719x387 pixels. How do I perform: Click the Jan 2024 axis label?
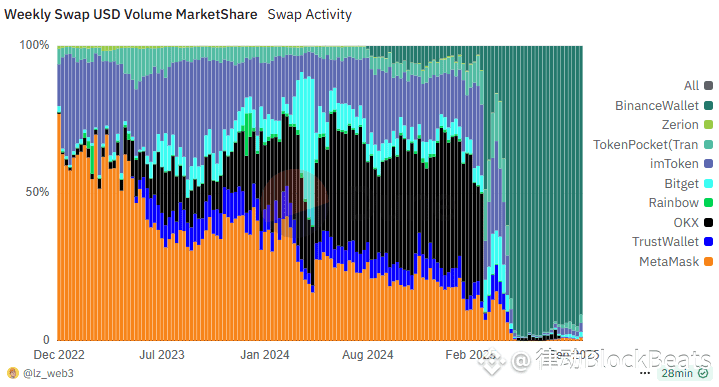(x=265, y=355)
